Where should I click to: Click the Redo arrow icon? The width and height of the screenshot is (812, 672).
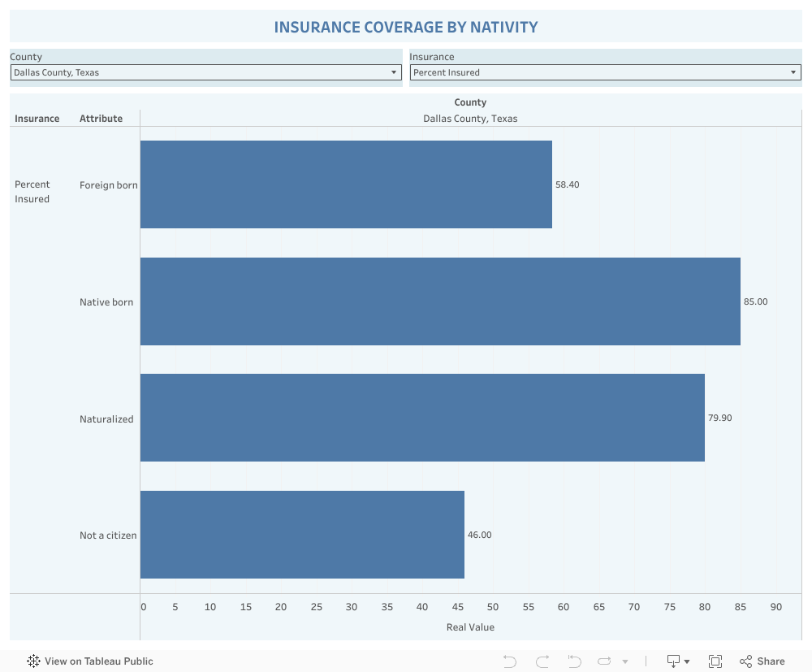[x=542, y=661]
